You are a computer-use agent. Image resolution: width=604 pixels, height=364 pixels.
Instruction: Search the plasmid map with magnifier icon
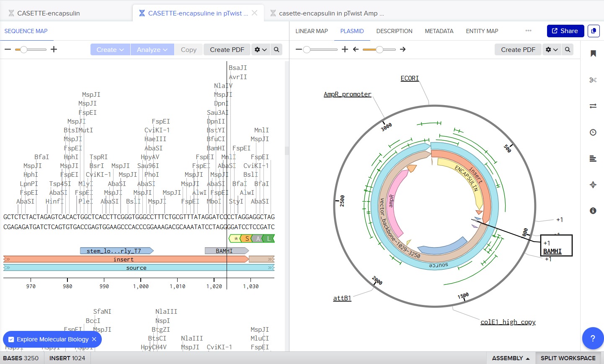tap(568, 49)
